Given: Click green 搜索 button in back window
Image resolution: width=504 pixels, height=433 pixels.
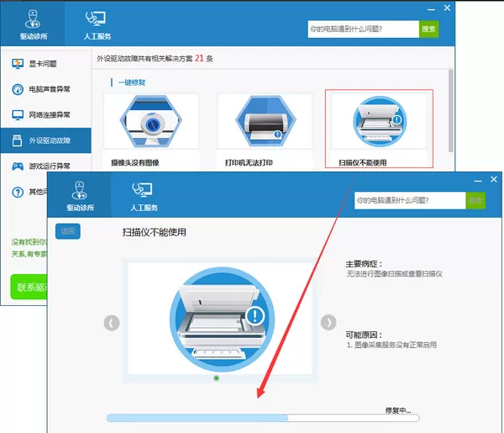Looking at the screenshot, I should click(428, 29).
